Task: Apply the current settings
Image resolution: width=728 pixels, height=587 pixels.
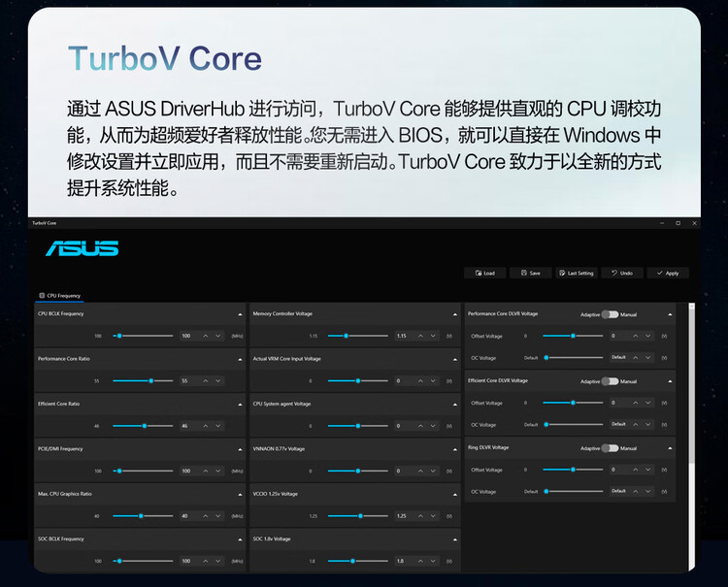Action: click(x=668, y=273)
